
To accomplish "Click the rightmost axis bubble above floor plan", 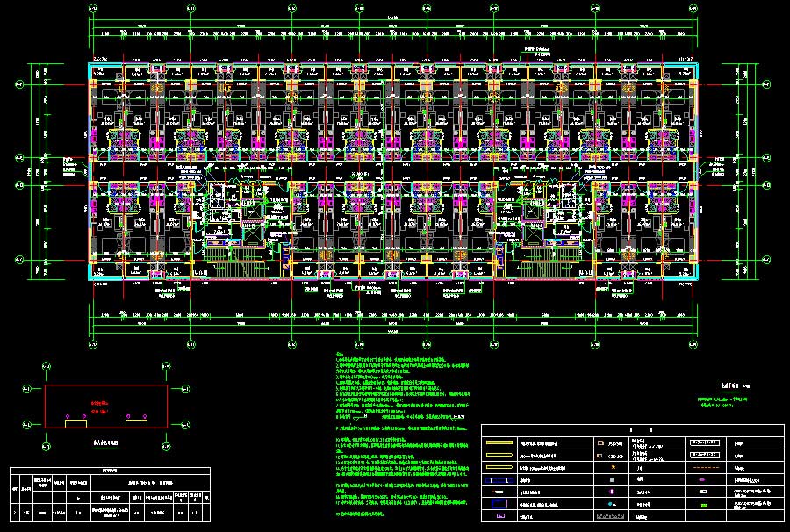I will [x=693, y=8].
